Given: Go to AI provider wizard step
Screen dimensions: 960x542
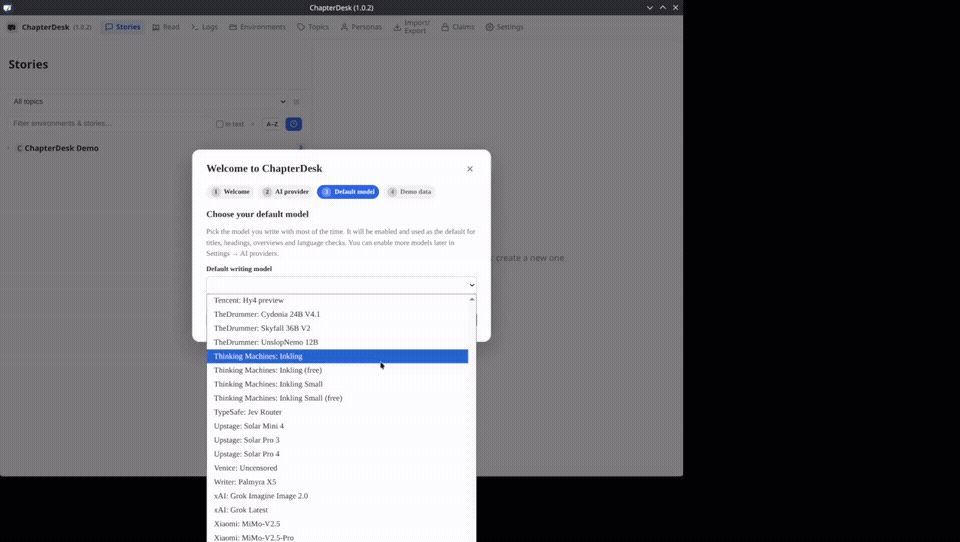Looking at the screenshot, I should click(x=286, y=192).
